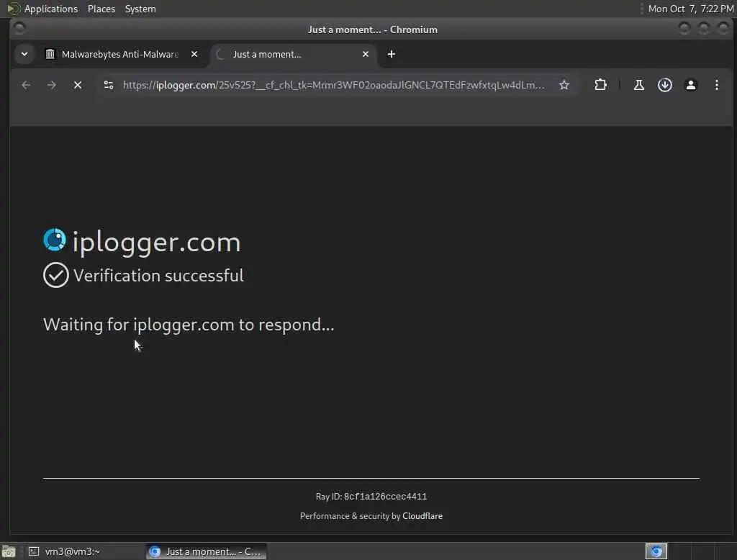Open the tab search dropdown arrow

click(24, 54)
